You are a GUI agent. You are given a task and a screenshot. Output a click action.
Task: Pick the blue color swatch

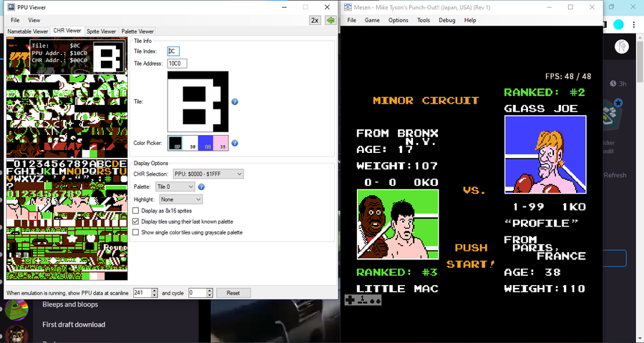(205, 143)
